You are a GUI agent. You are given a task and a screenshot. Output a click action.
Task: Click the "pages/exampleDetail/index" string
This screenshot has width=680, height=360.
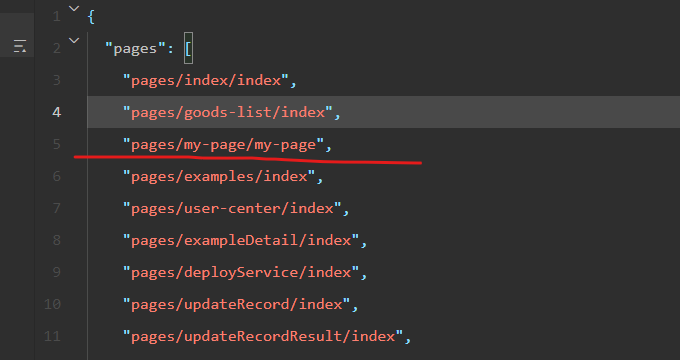(242, 241)
